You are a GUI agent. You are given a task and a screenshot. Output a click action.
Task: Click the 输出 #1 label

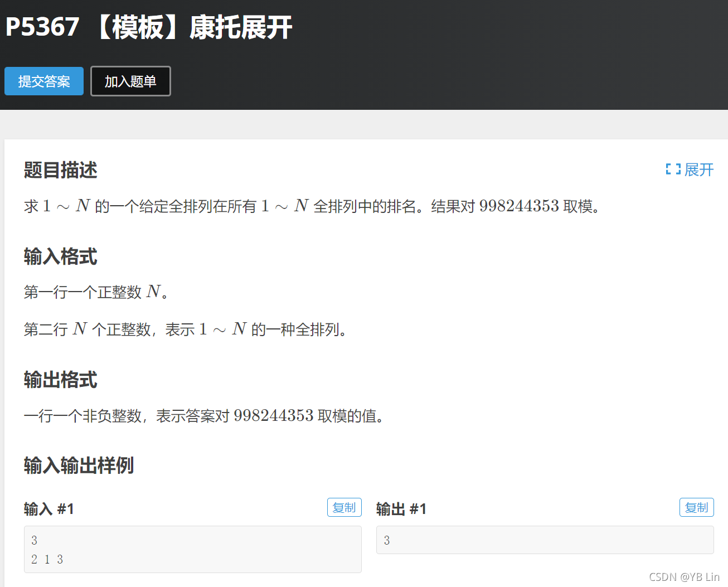click(401, 508)
